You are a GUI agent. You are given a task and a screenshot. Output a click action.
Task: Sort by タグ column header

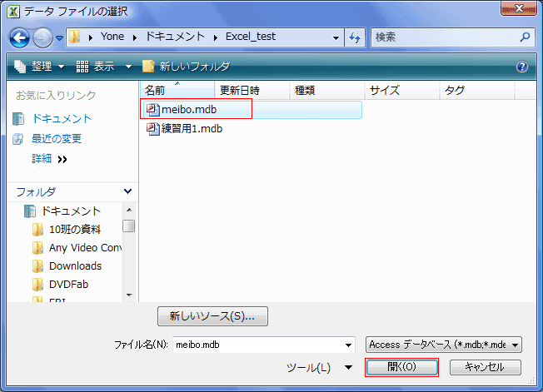click(477, 91)
